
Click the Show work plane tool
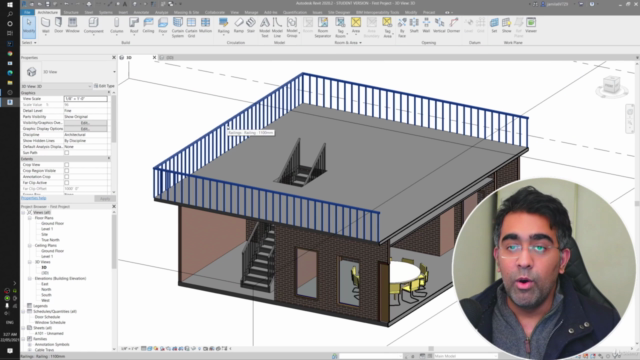[x=507, y=26]
